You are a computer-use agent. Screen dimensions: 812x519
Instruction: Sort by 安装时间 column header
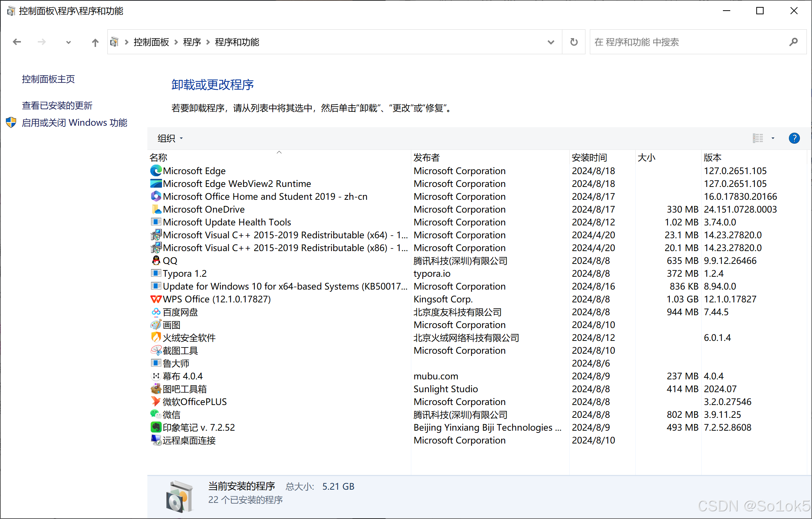click(x=589, y=158)
